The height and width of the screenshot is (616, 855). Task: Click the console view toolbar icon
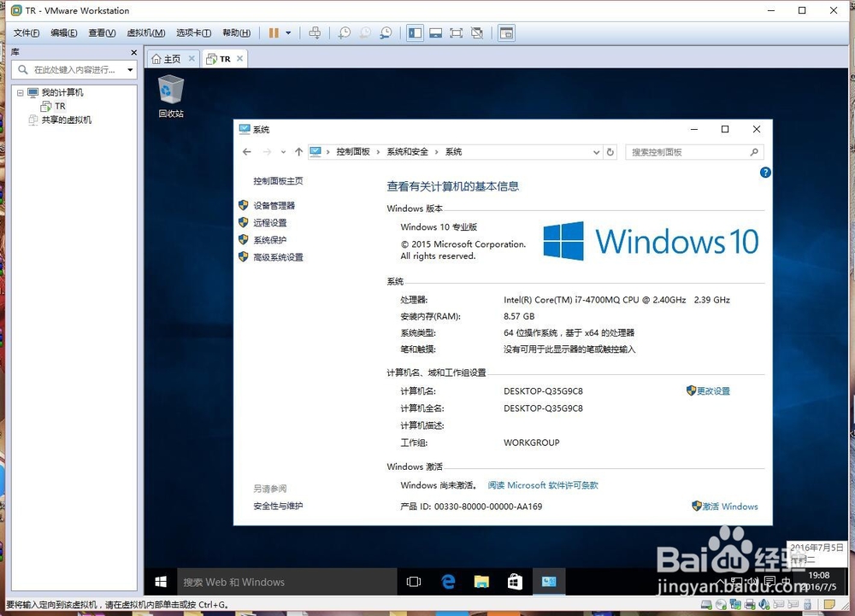(506, 33)
